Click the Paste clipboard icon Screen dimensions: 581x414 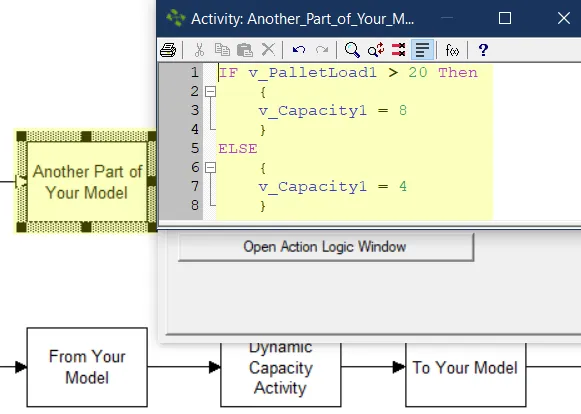pos(245,50)
